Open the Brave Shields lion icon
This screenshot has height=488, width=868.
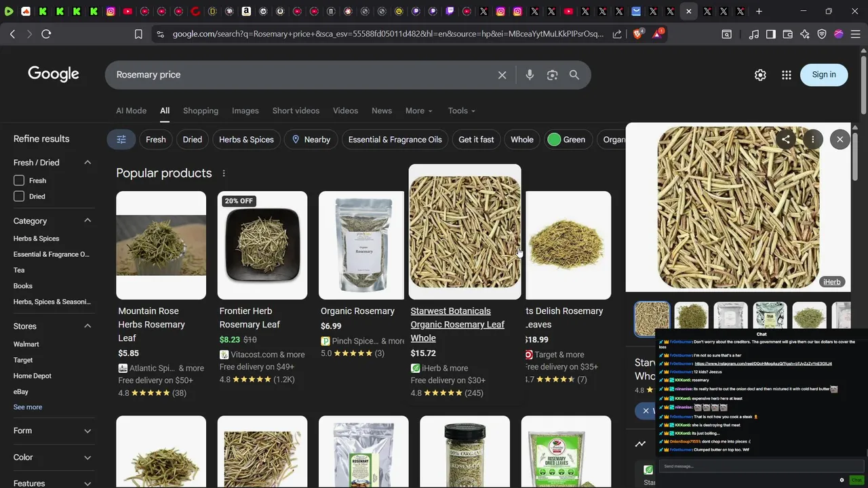click(x=638, y=34)
